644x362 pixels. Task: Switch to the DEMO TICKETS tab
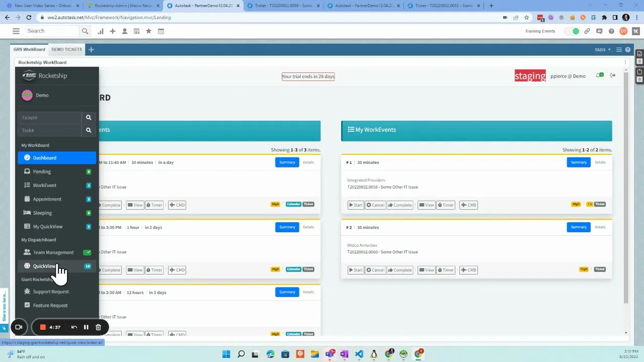[x=66, y=49]
